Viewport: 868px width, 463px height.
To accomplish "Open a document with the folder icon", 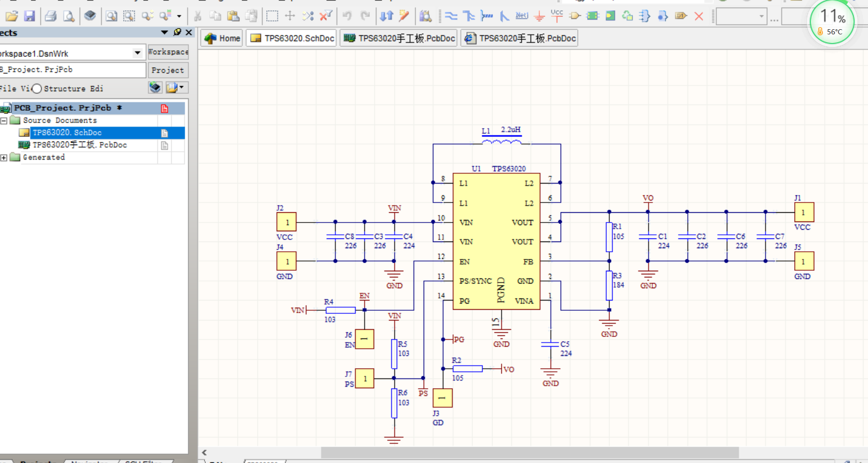I will (x=11, y=16).
